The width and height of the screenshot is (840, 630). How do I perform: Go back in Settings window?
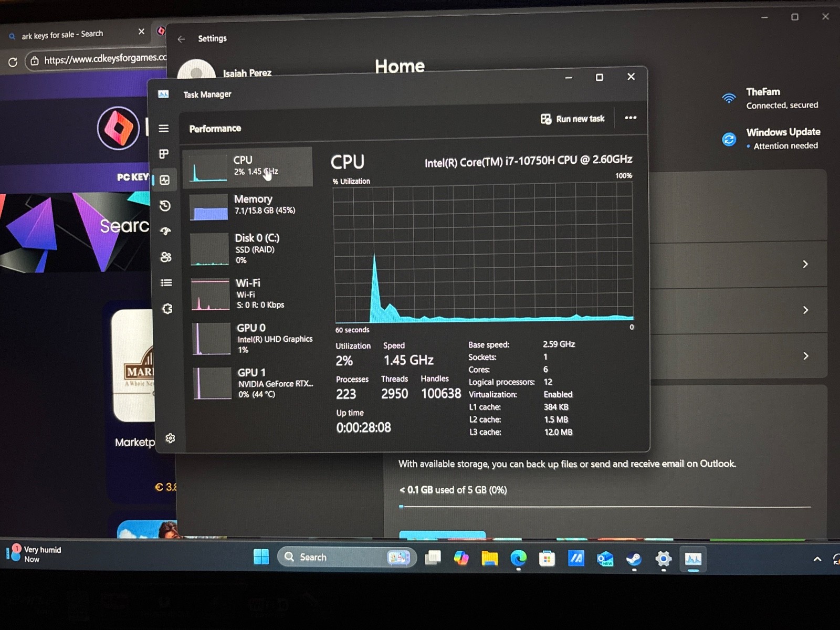click(x=182, y=39)
